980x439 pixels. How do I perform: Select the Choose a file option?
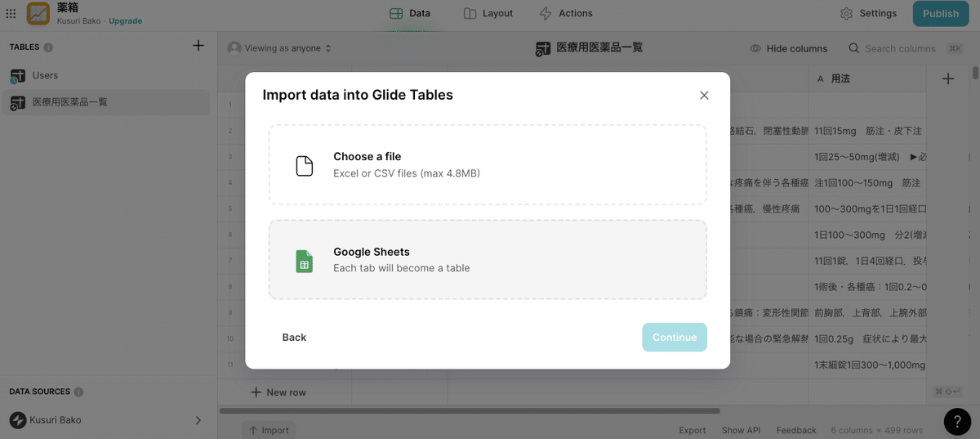pyautogui.click(x=488, y=164)
